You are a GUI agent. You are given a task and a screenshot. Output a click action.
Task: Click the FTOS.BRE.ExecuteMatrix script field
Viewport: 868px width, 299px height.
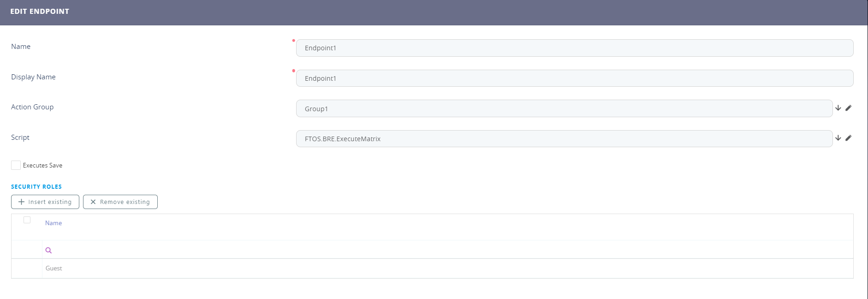[564, 139]
